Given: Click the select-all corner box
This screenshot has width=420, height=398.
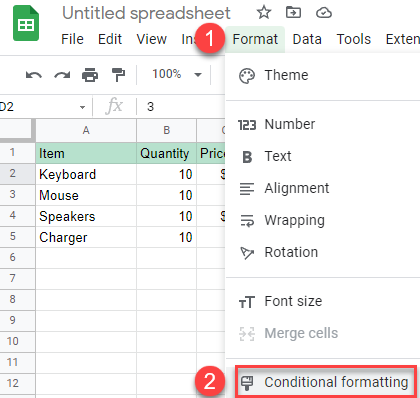Looking at the screenshot, I should (x=17, y=130).
